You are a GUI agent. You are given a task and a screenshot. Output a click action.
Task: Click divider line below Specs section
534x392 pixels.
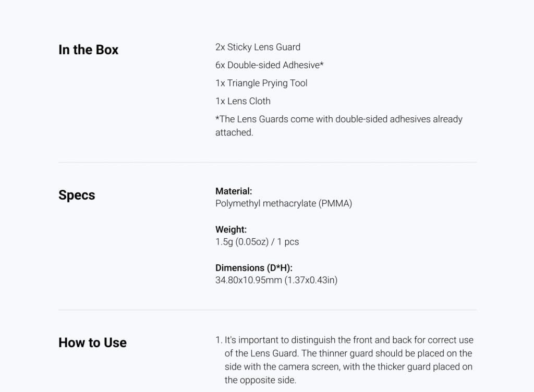click(268, 310)
